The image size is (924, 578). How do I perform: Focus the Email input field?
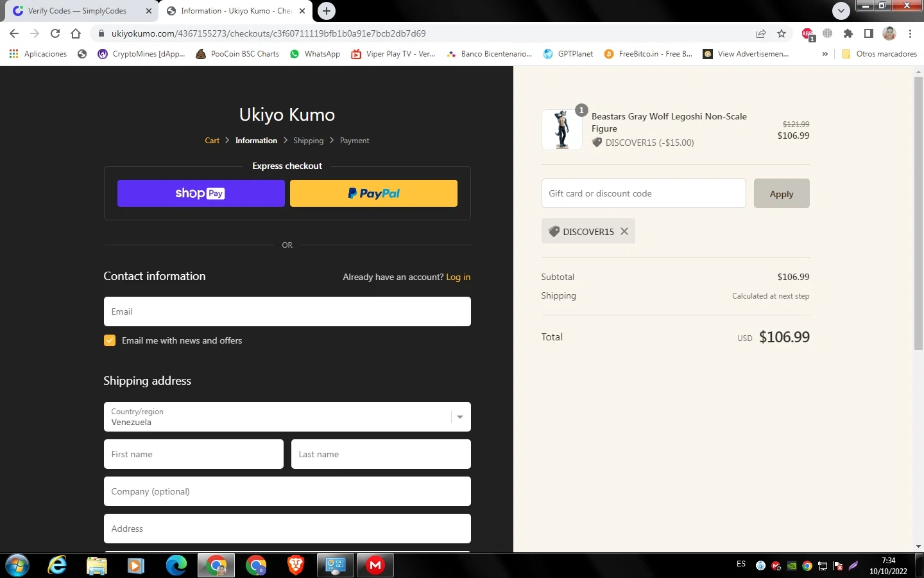pos(287,311)
